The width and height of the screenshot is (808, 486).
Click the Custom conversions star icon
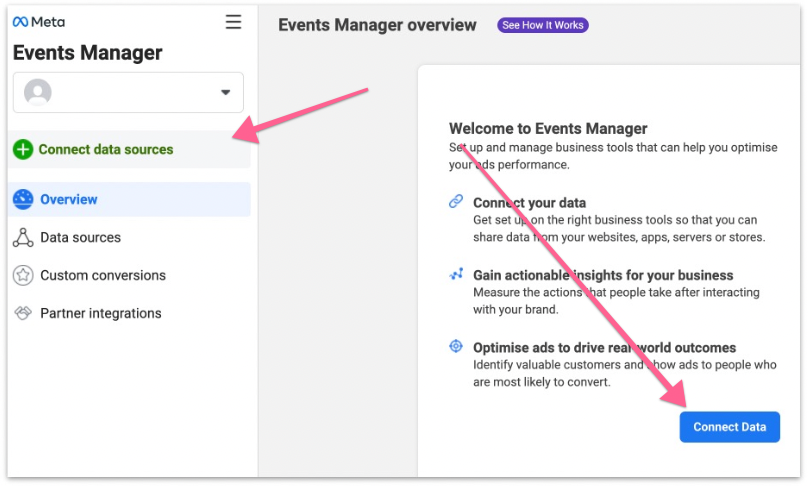coord(23,275)
